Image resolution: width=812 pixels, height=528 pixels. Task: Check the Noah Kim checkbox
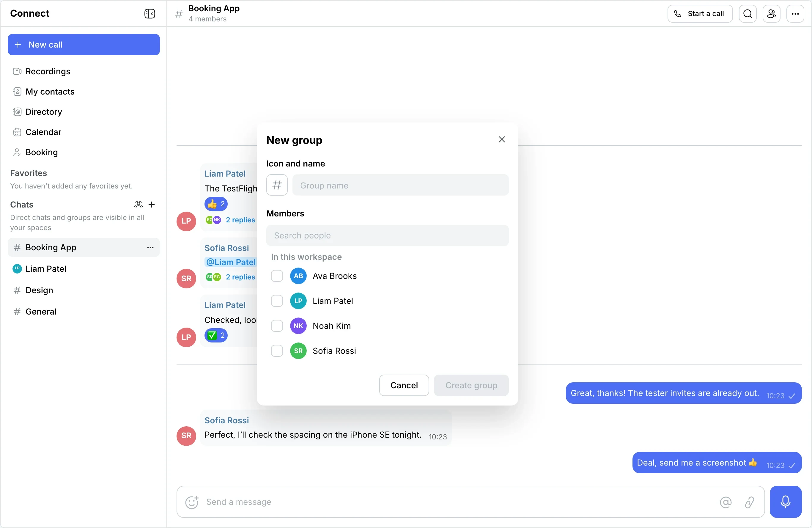[277, 326]
